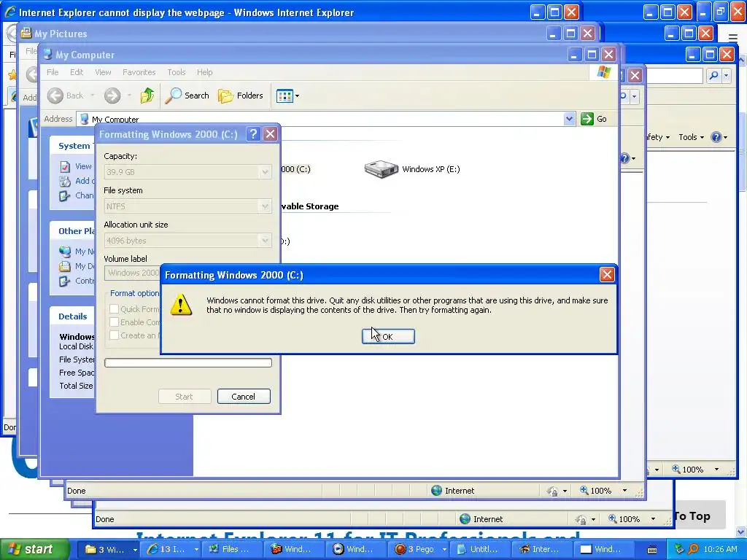Click the green shield tray icon
The height and width of the screenshot is (560, 747).
coord(679,549)
